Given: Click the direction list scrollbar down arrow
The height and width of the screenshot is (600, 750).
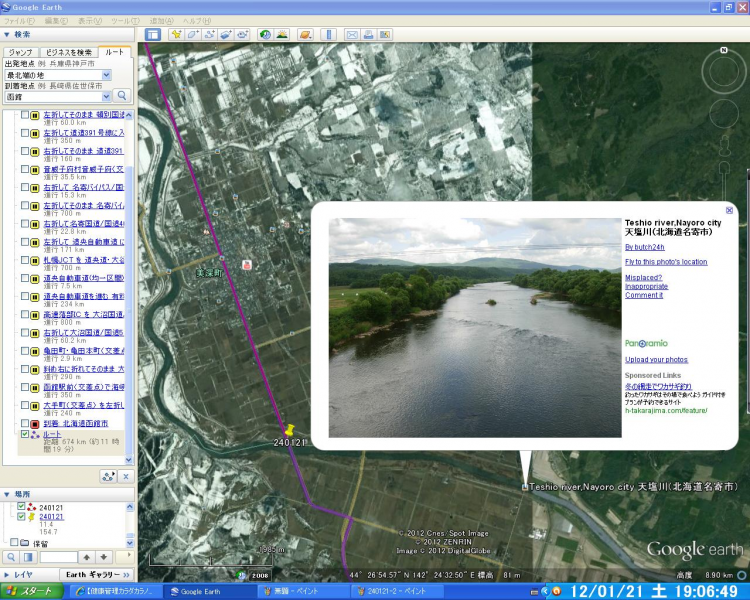Looking at the screenshot, I should pos(129,460).
